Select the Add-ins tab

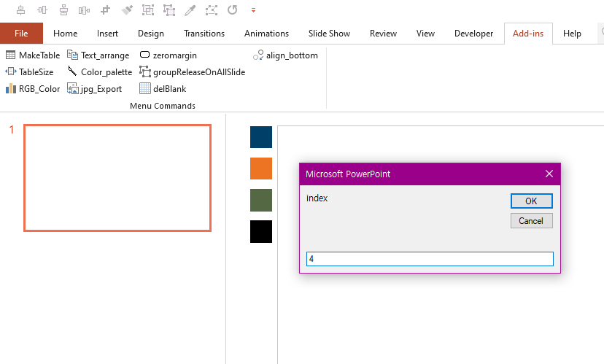pyautogui.click(x=528, y=34)
